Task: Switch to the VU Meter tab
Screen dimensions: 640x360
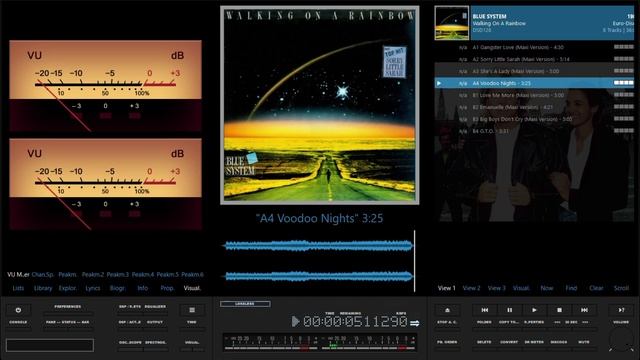Action: [x=18, y=275]
